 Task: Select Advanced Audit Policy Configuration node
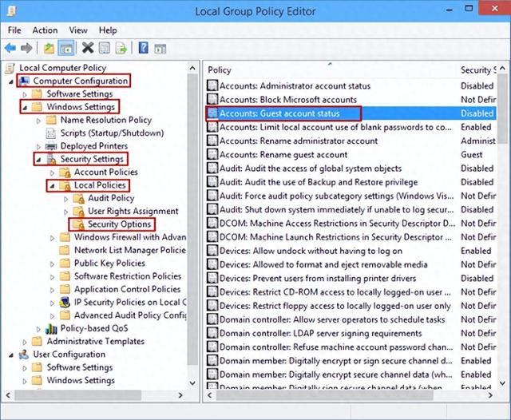click(130, 315)
